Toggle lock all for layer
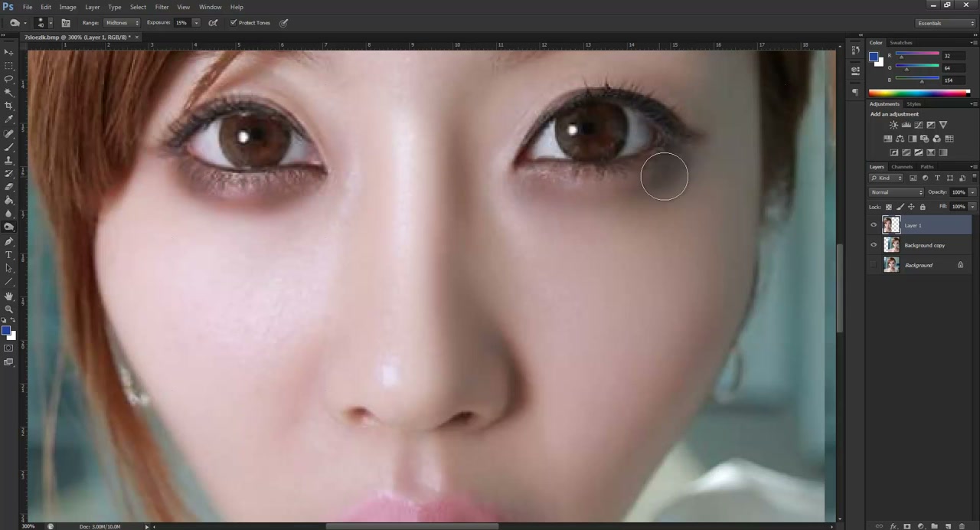The height and width of the screenshot is (530, 980). click(923, 207)
